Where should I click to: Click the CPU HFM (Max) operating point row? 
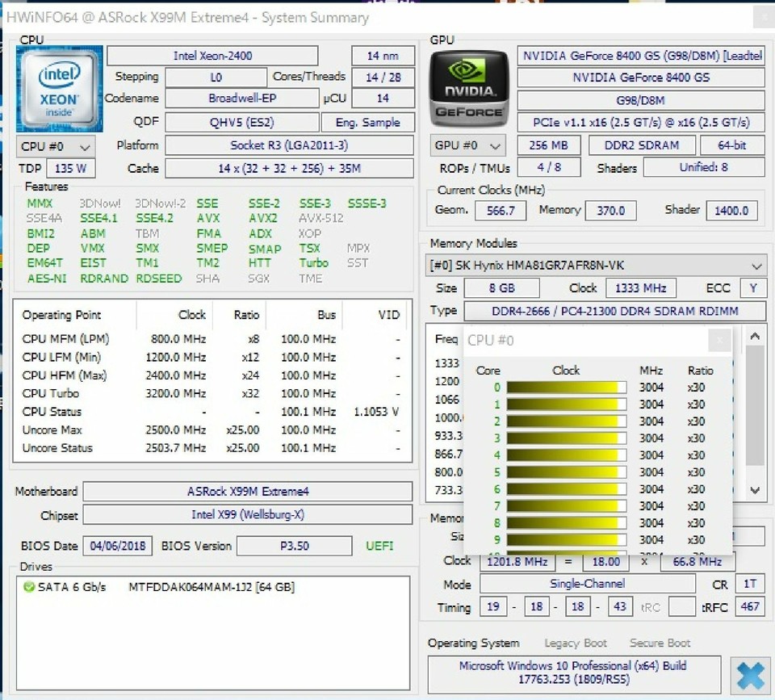(x=211, y=375)
